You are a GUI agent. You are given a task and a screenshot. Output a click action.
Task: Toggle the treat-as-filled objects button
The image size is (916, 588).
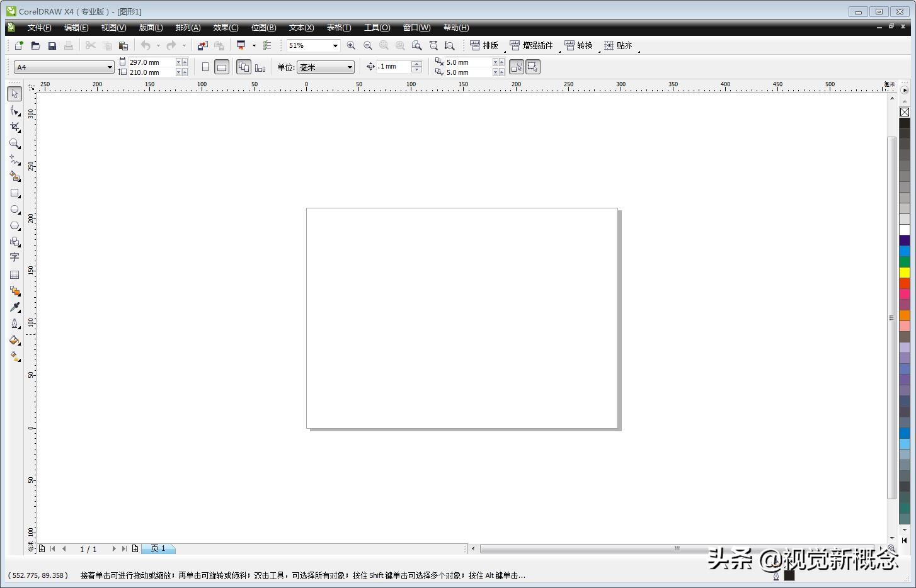(533, 67)
